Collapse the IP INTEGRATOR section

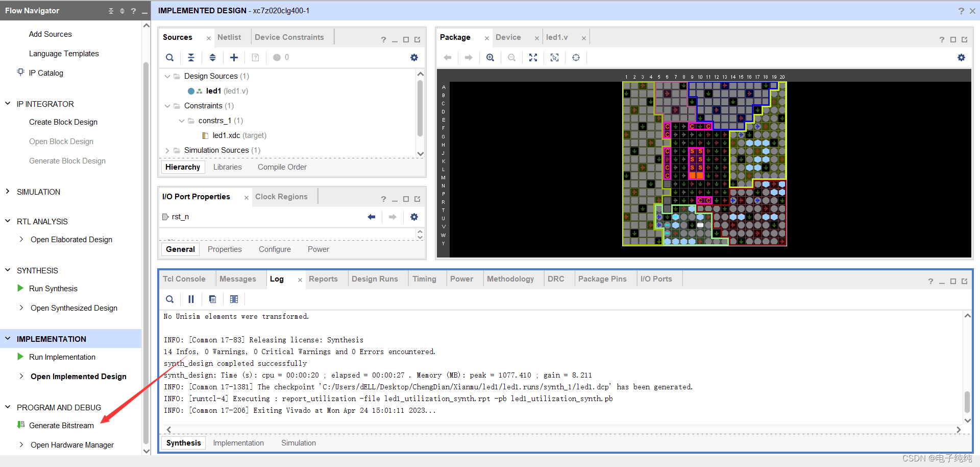tap(8, 104)
